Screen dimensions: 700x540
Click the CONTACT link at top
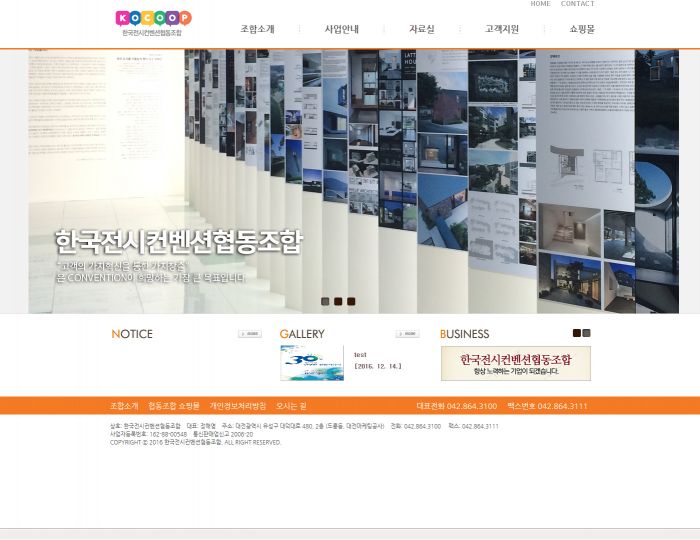[577, 4]
